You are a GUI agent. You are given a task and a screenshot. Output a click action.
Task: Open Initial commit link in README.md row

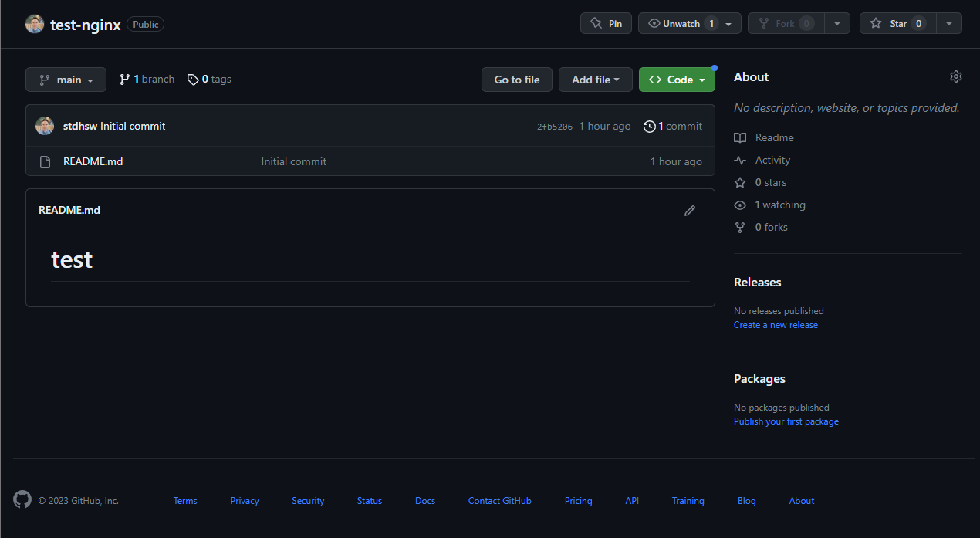294,161
